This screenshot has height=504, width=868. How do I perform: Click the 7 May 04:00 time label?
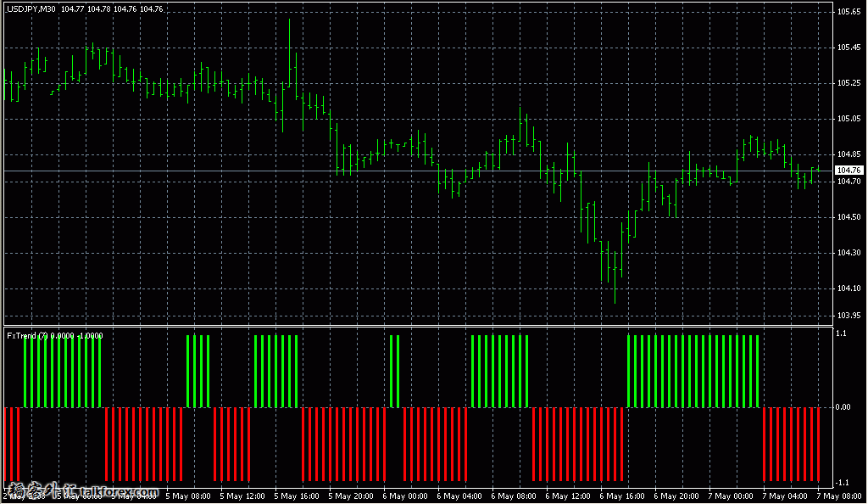pos(785,496)
